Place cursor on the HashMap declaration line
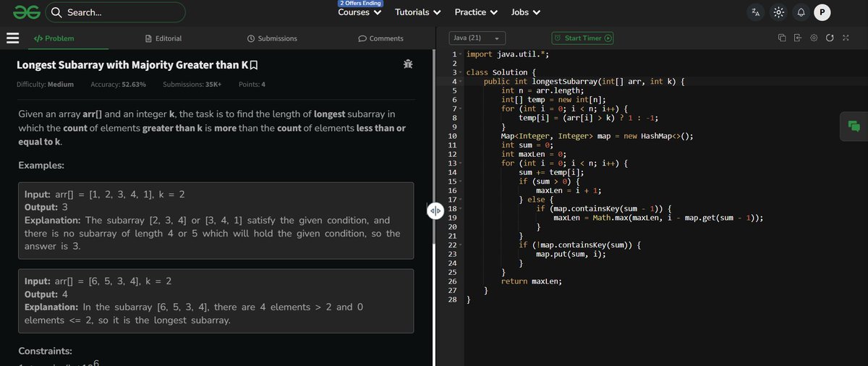This screenshot has width=868, height=366. [x=597, y=136]
